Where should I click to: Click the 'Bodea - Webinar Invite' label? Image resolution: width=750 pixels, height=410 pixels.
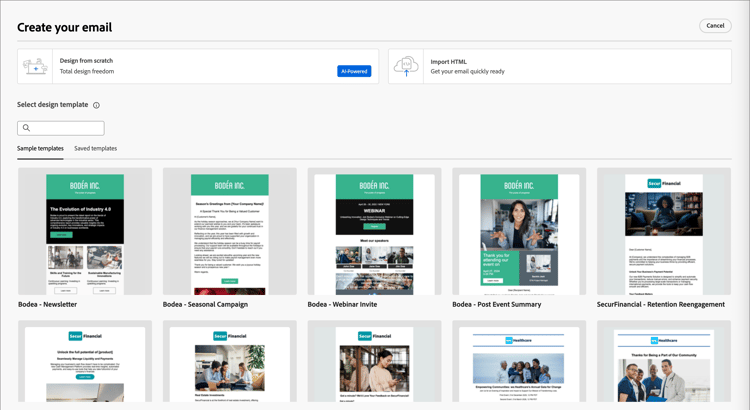(342, 304)
